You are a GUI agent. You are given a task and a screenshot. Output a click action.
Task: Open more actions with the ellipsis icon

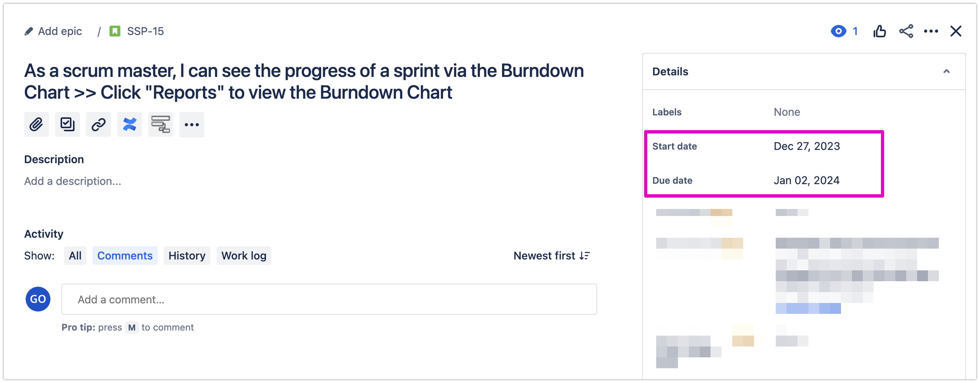click(x=191, y=124)
